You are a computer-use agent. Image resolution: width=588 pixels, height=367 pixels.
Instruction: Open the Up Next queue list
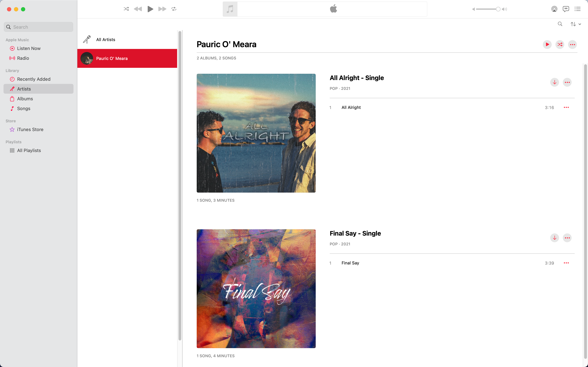click(x=577, y=9)
